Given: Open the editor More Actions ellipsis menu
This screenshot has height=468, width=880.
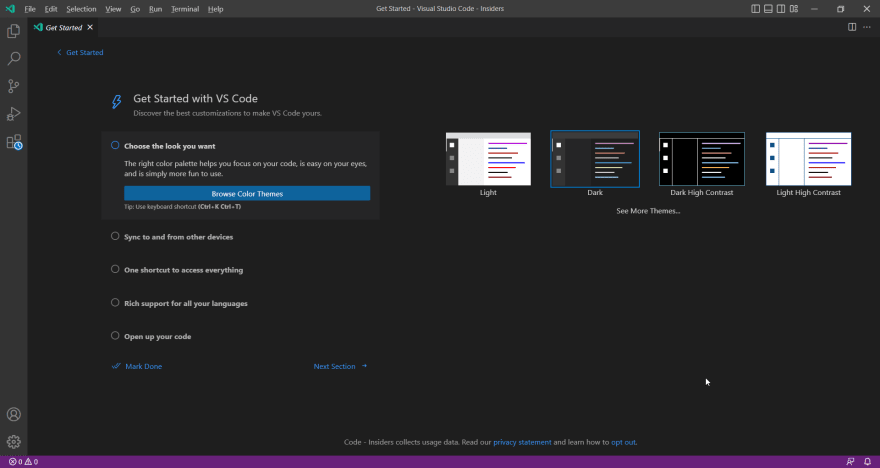Looking at the screenshot, I should click(867, 27).
